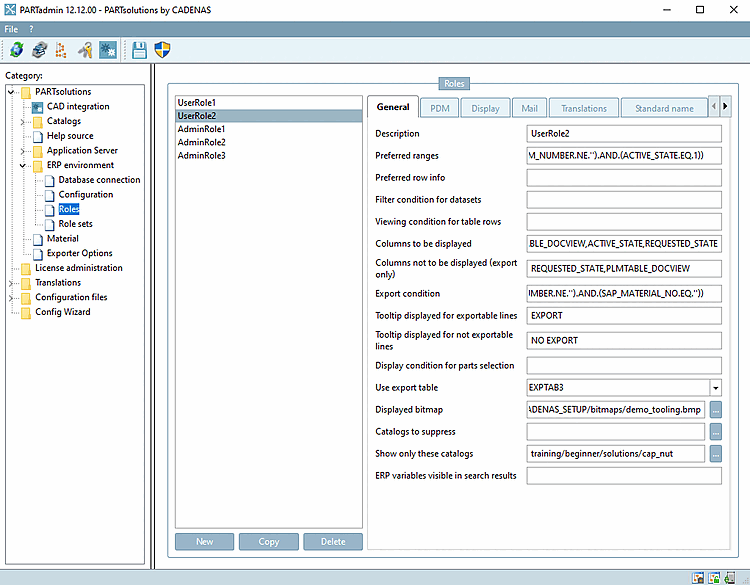Click the blue-yellow shield icon
The width and height of the screenshot is (750, 585).
162,50
